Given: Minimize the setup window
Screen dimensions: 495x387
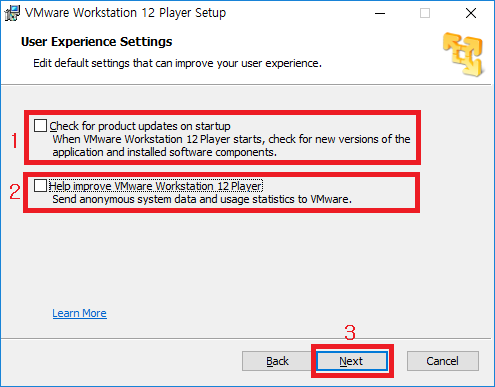Looking at the screenshot, I should pyautogui.click(x=380, y=13).
